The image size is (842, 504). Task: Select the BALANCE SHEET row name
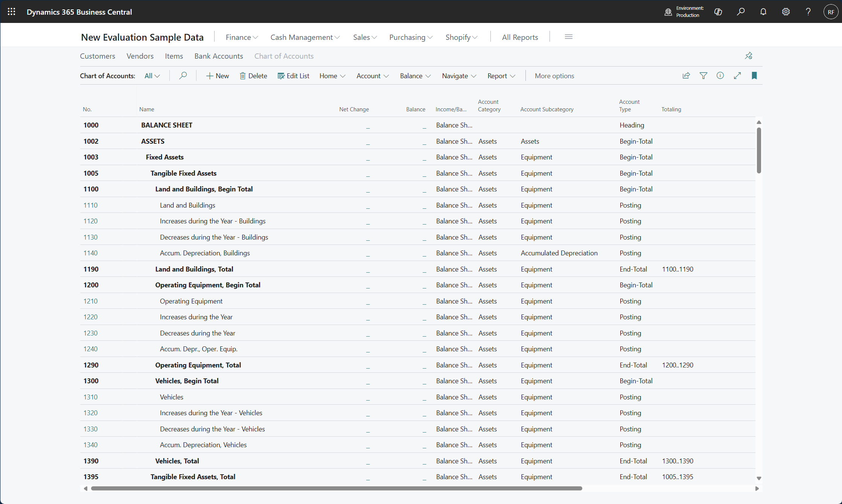click(167, 125)
